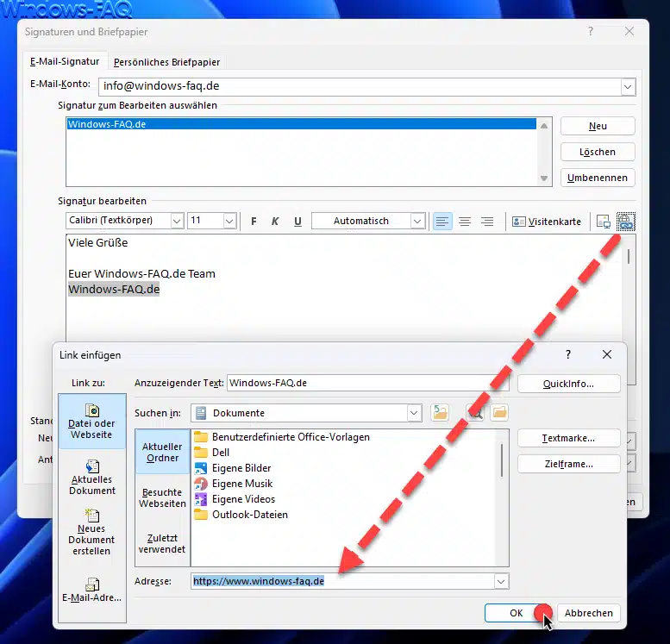This screenshot has height=644, width=670.
Task: Click Abbrechen in Link einfügen dialog
Action: pyautogui.click(x=588, y=613)
